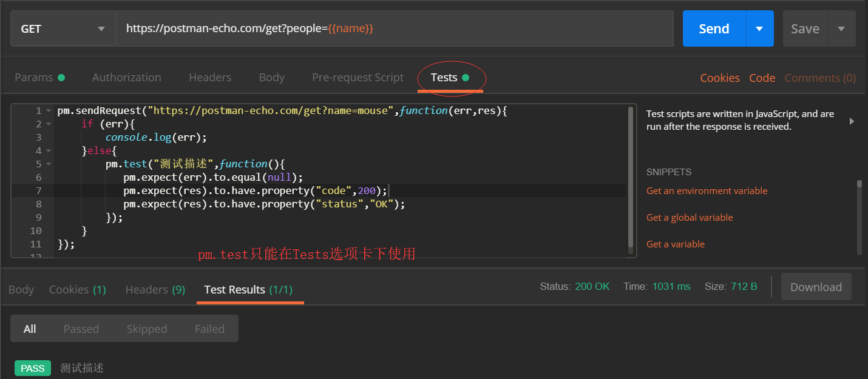Screen dimensions: 868x379
Task: Click the Status 200 OK value
Action: tap(592, 286)
